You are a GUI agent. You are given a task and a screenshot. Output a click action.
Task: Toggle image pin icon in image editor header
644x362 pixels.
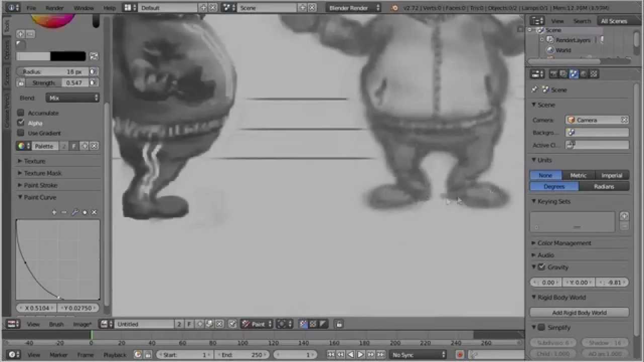click(x=232, y=324)
